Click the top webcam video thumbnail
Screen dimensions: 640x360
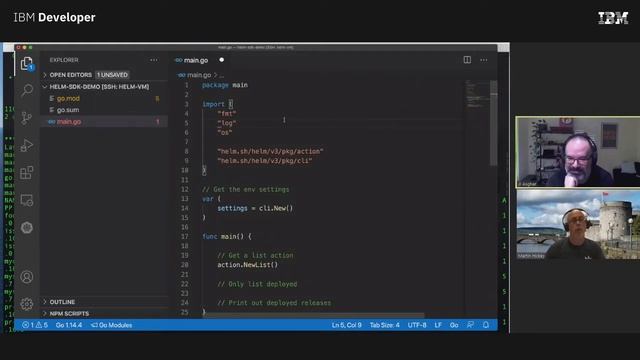click(x=578, y=152)
